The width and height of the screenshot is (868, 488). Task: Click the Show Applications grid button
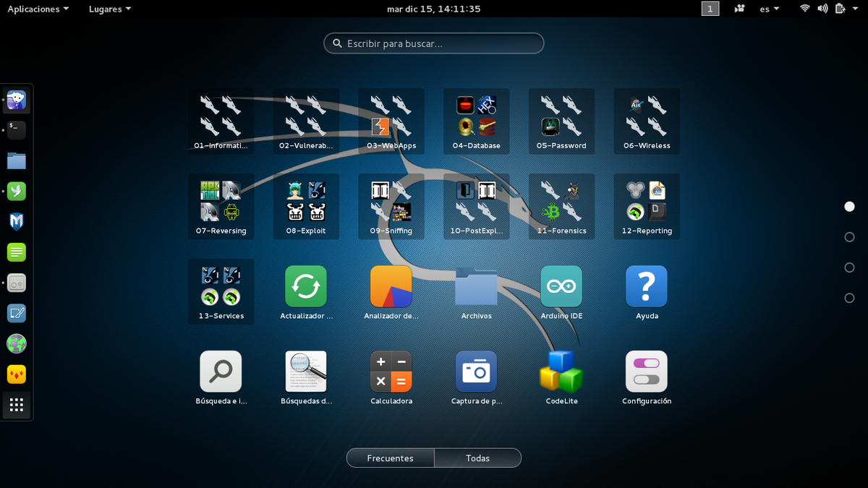[17, 405]
